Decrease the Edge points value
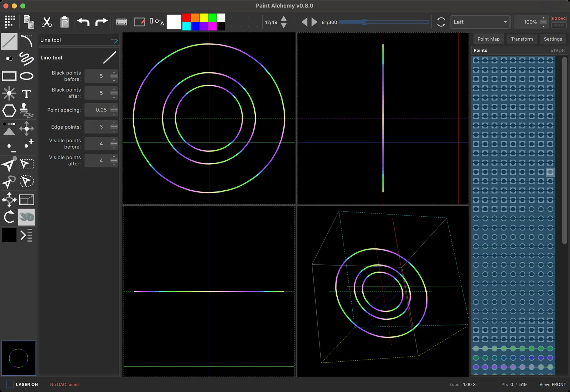This screenshot has width=570, height=392. [x=114, y=131]
